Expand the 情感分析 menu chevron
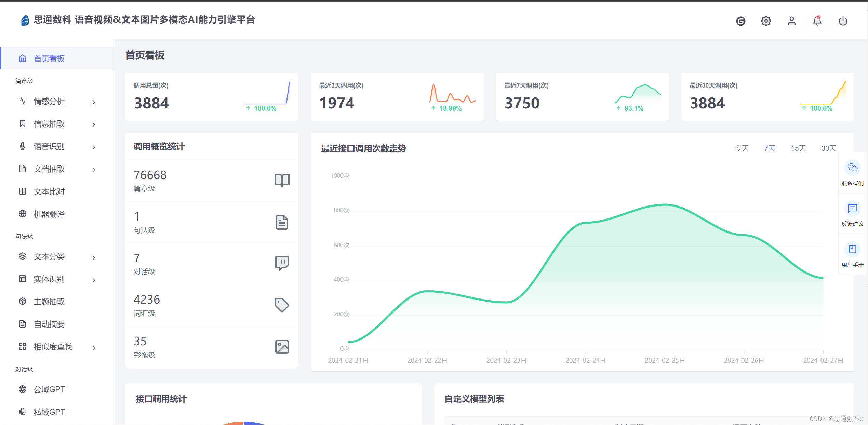868x425 pixels. [94, 102]
